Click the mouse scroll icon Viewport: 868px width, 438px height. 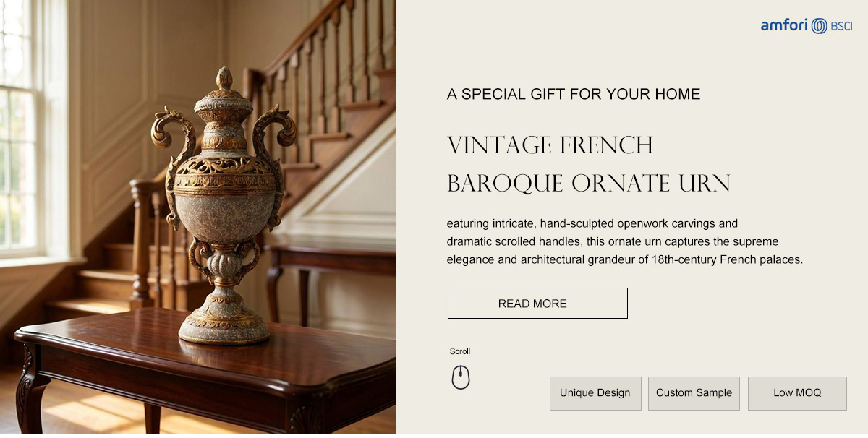click(x=461, y=377)
